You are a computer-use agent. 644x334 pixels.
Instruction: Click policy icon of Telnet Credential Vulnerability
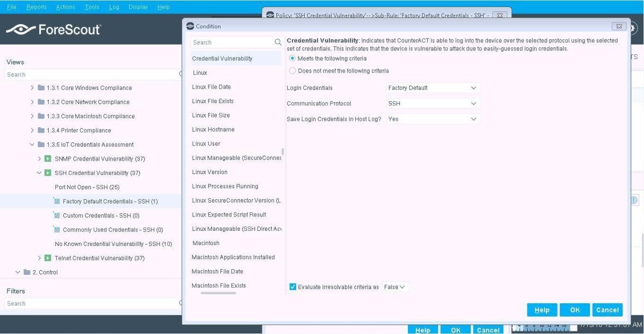(48, 258)
